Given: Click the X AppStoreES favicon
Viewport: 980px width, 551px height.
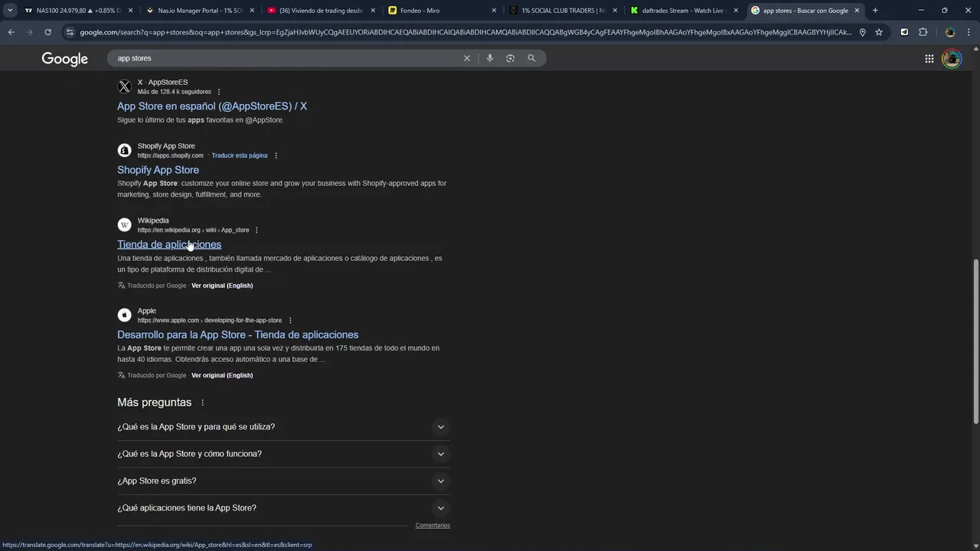Looking at the screenshot, I should pyautogui.click(x=124, y=86).
